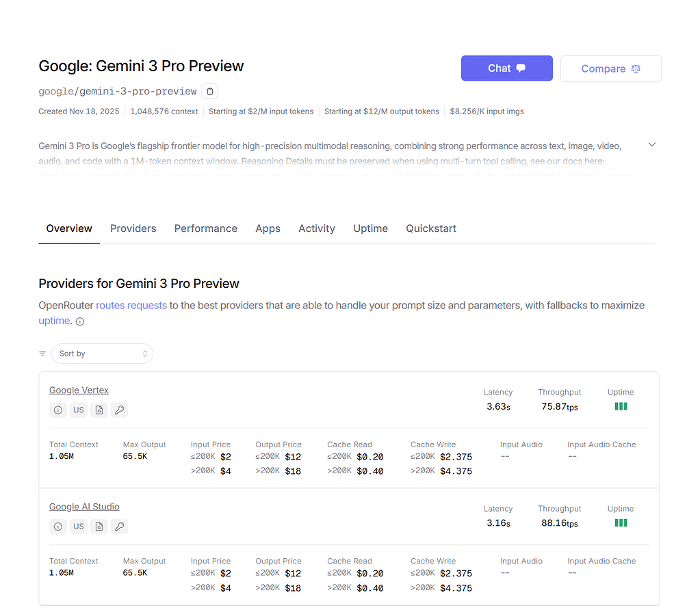700x610 pixels.
Task: Click Starting at $2/M input tokens text
Action: click(261, 111)
